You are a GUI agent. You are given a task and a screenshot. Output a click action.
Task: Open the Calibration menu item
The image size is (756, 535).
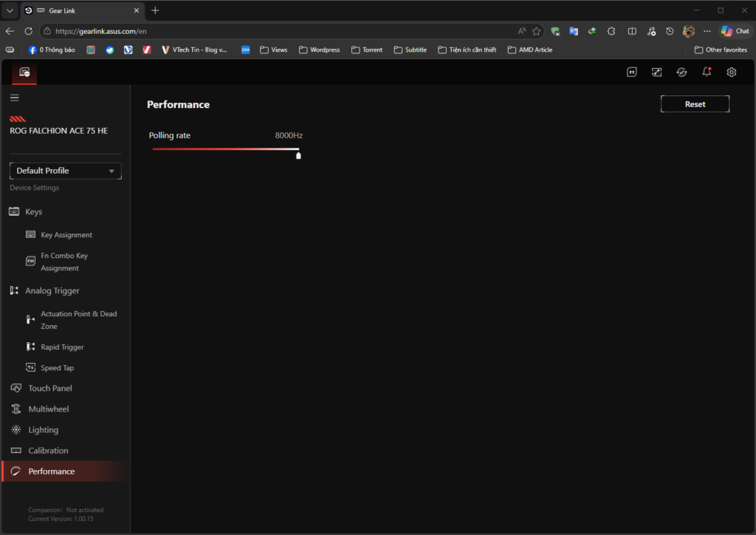click(48, 450)
